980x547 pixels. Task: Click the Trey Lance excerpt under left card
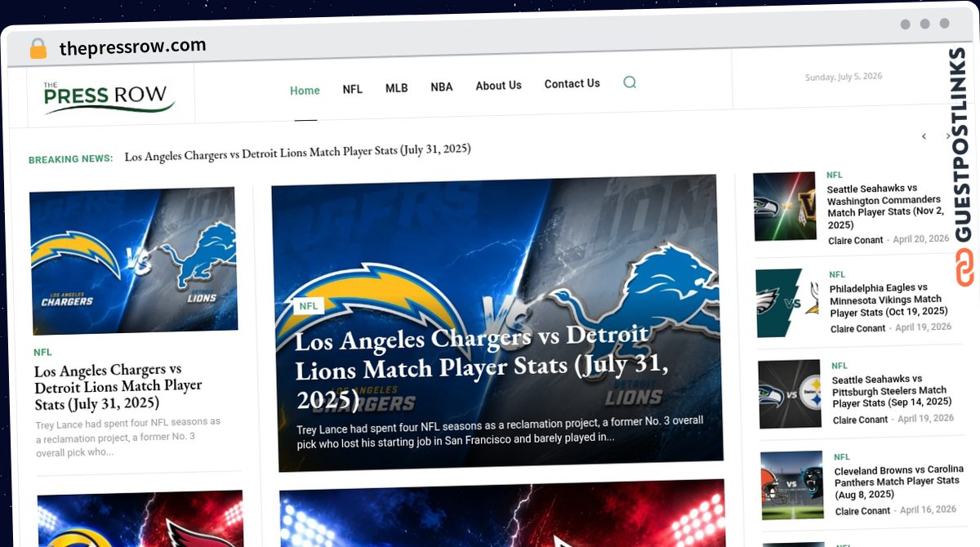pyautogui.click(x=128, y=437)
